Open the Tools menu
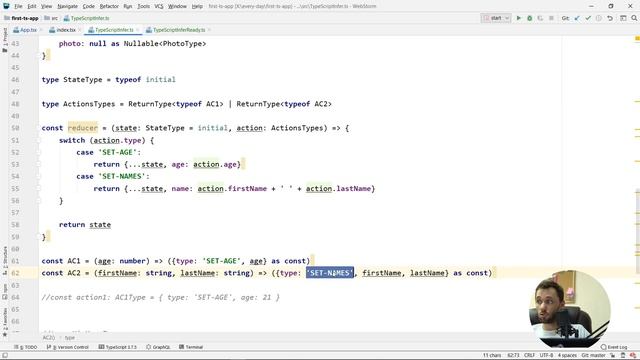640x360 pixels. (143, 6)
